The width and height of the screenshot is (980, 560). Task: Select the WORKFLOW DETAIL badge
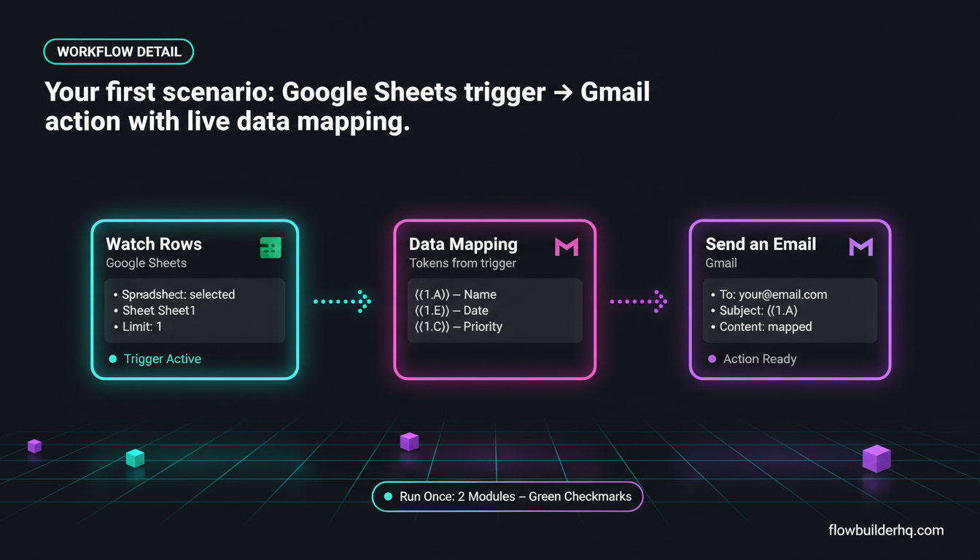pyautogui.click(x=118, y=52)
